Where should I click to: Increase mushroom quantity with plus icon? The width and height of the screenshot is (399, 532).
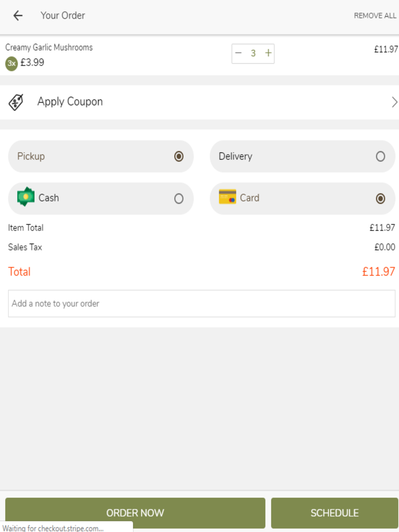pos(268,53)
